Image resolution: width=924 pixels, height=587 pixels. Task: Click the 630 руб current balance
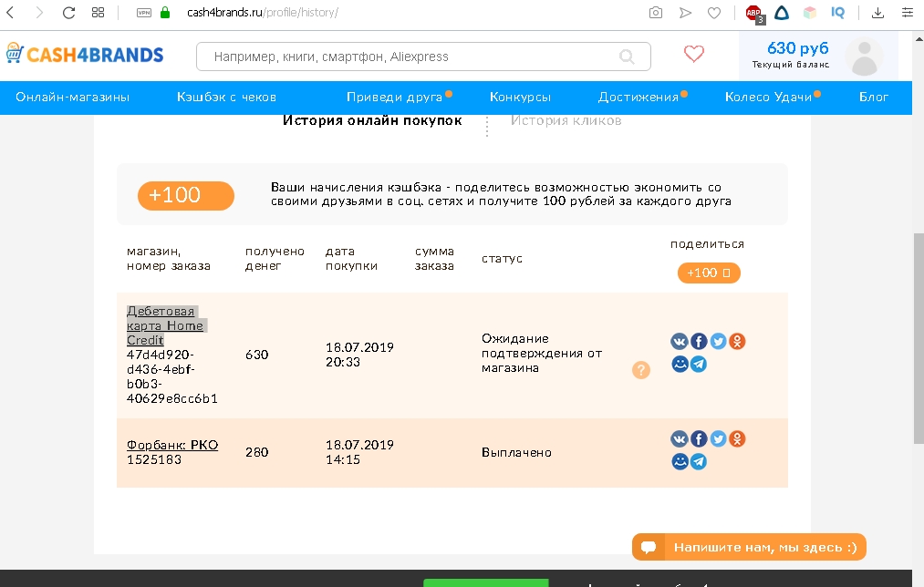coord(797,47)
